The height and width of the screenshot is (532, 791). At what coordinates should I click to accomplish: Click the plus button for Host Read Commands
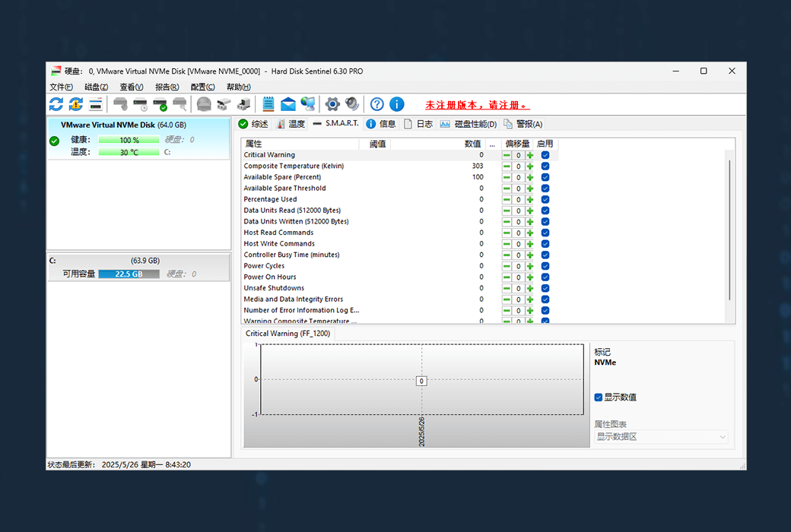[x=529, y=233]
